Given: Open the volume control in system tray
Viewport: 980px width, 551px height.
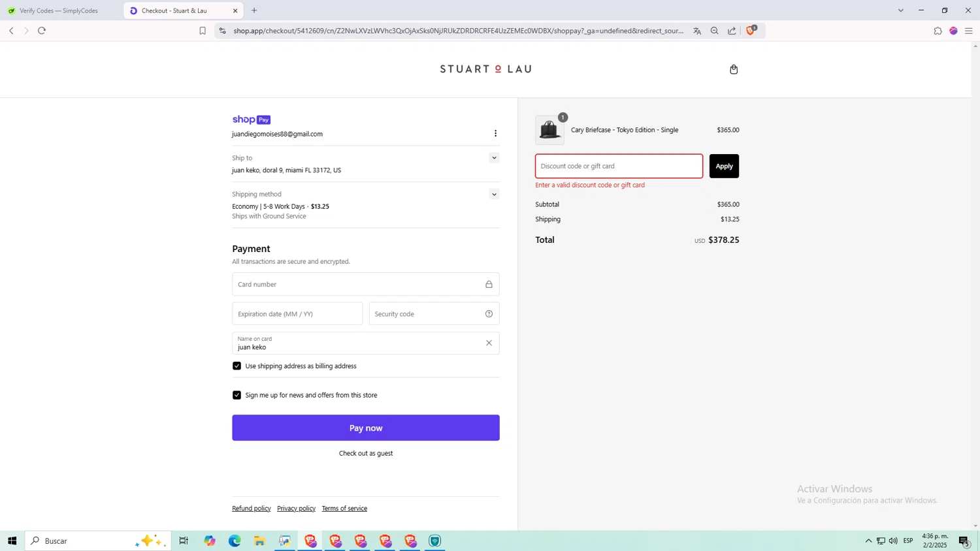Looking at the screenshot, I should pos(893,541).
